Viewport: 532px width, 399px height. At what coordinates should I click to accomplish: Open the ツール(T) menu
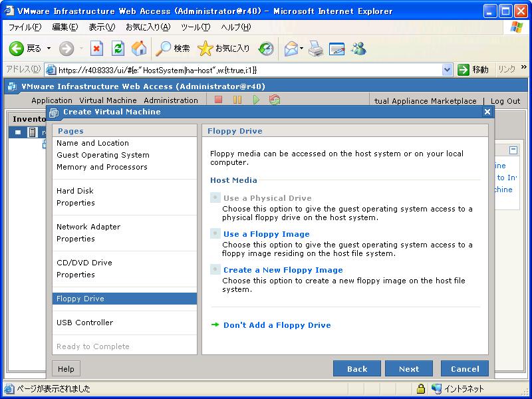[x=196, y=27]
